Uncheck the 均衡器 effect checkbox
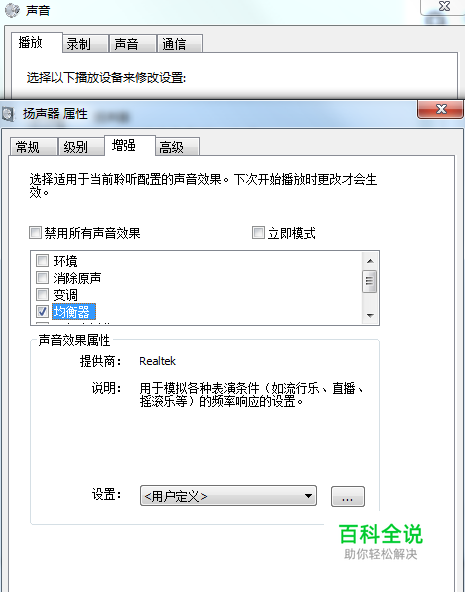Screen dimensions: 465x592 click(x=42, y=312)
